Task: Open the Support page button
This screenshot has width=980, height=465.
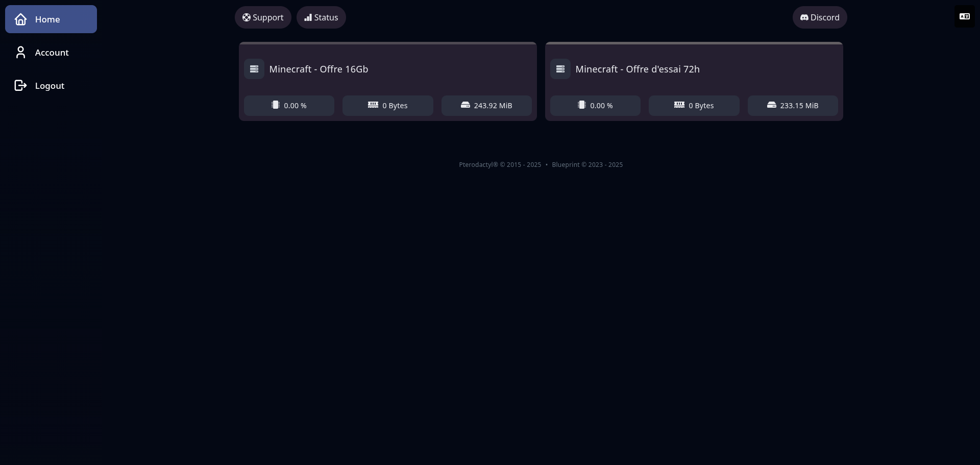Action: pyautogui.click(x=263, y=17)
